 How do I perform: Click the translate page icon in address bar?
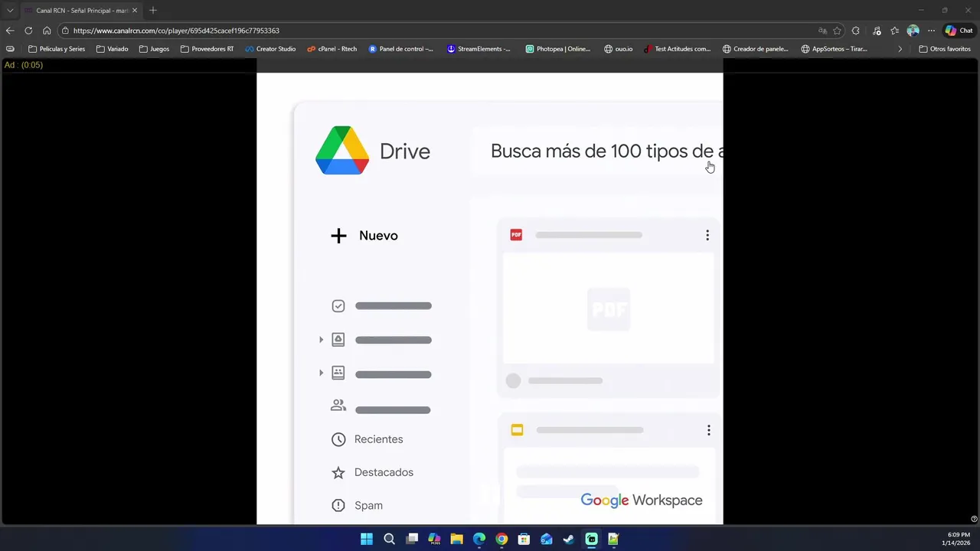click(822, 31)
